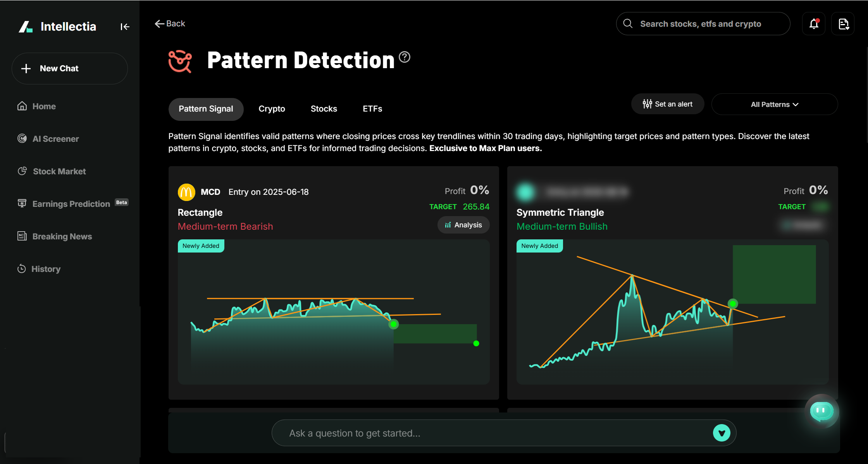Switch to the Crypto tab
The width and height of the screenshot is (868, 464).
click(272, 109)
